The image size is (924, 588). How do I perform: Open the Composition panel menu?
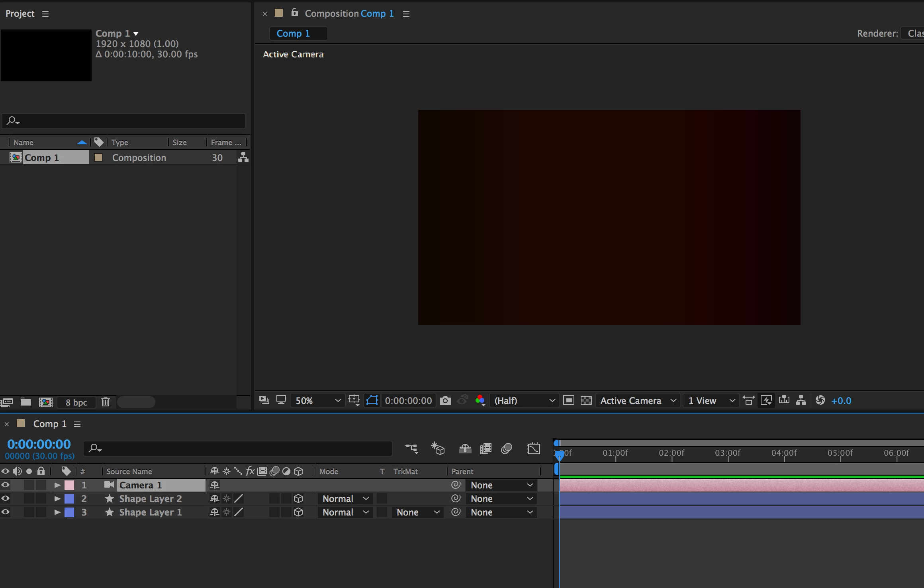(406, 14)
